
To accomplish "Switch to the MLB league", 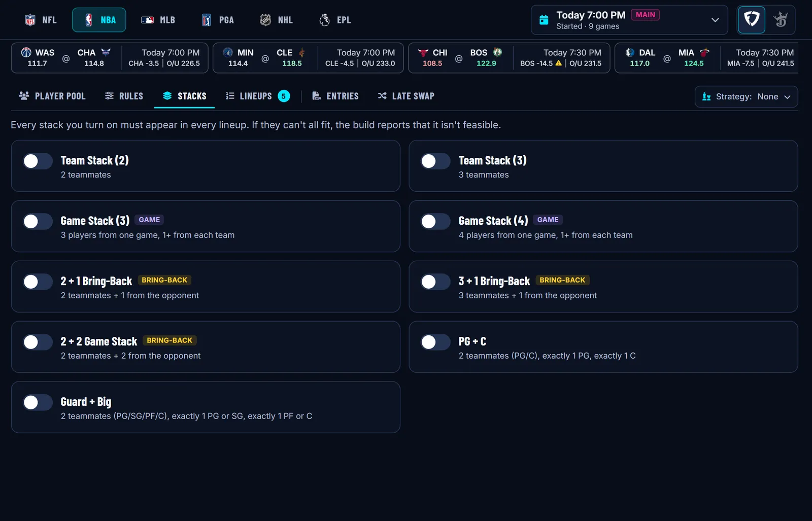I will tap(158, 20).
